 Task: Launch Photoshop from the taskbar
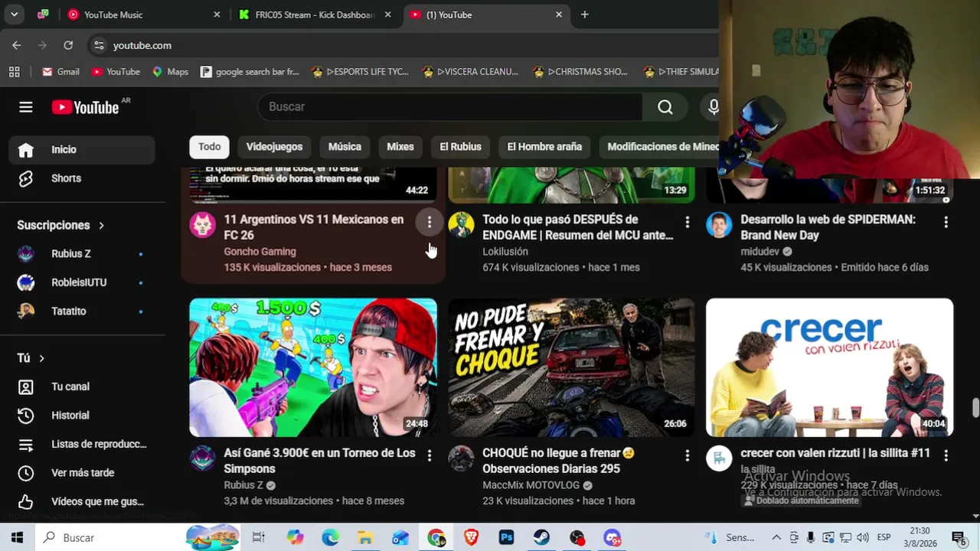(x=506, y=538)
